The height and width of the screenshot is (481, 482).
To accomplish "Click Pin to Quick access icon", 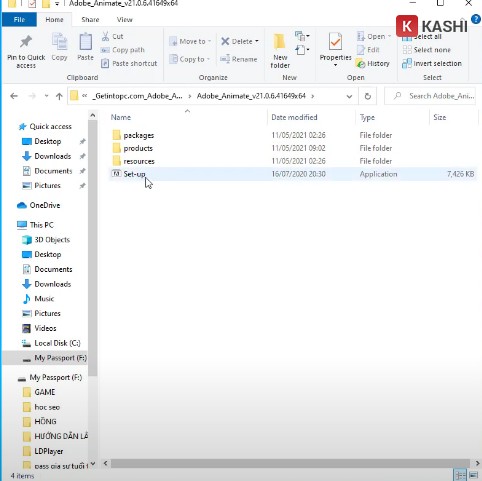I will (26, 52).
